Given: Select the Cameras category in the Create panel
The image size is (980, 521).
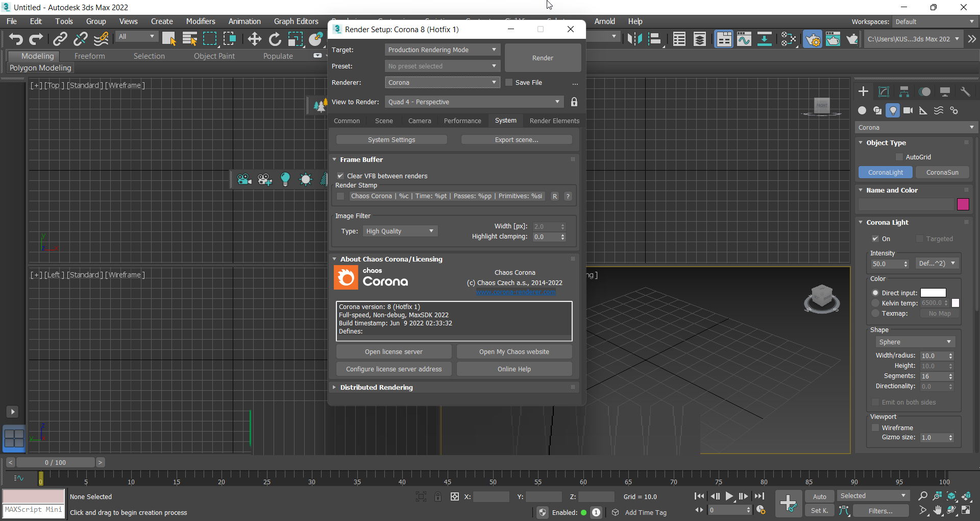Looking at the screenshot, I should click(909, 110).
